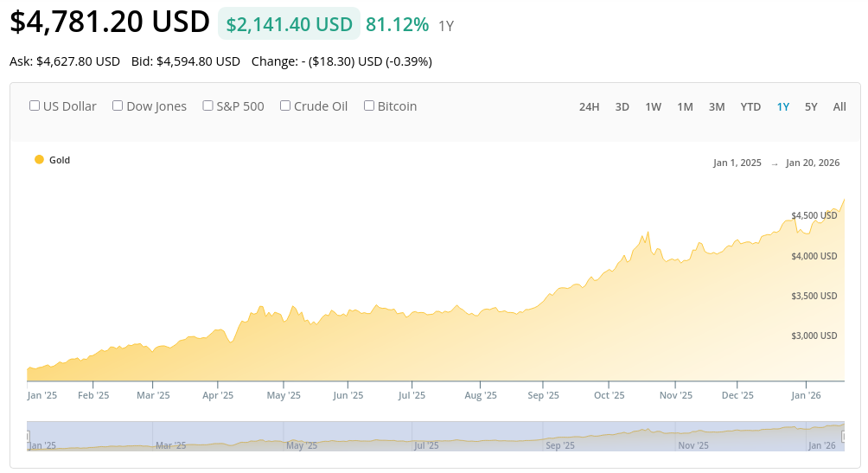Click the left navigator range handle
This screenshot has width=868, height=473.
coord(28,436)
